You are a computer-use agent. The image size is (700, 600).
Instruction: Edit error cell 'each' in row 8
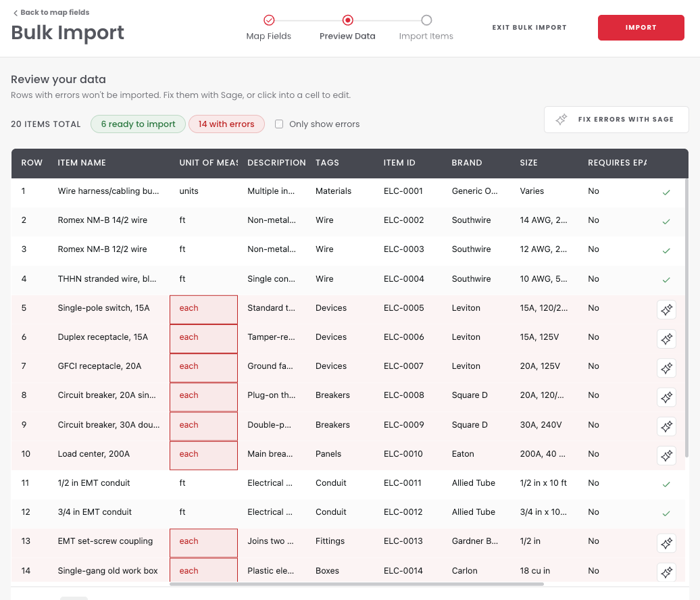point(203,397)
